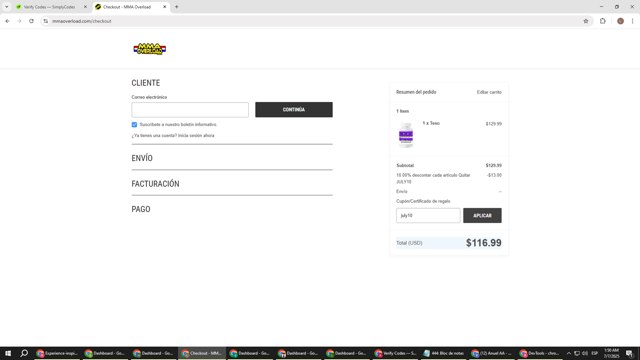The image size is (640, 360).
Task: View site information icon in address bar
Action: click(45, 21)
